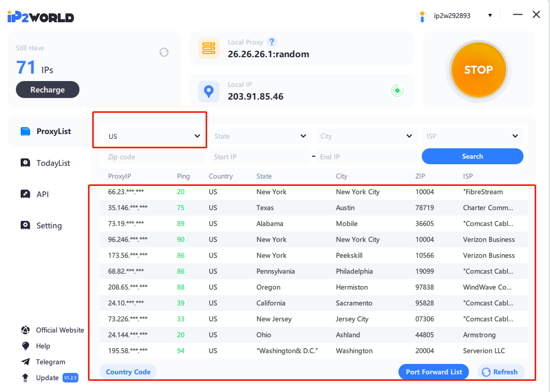The width and height of the screenshot is (550, 392).
Task: Expand the ISP dropdown
Action: (x=473, y=136)
